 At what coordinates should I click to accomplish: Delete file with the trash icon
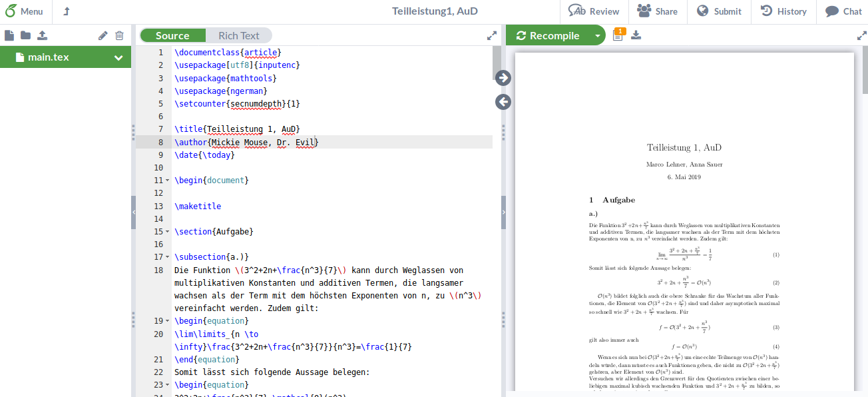(119, 36)
